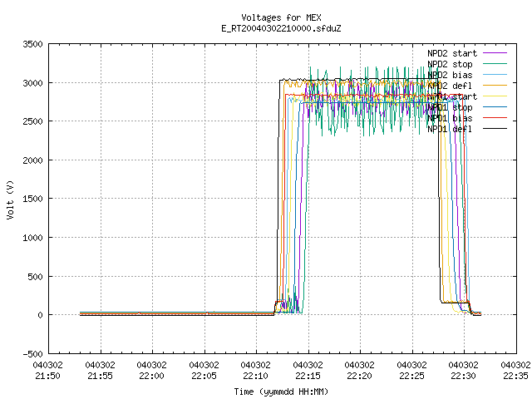Click the 22:20 time axis label
Viewport: 532px width, 399px height.
coord(359,376)
